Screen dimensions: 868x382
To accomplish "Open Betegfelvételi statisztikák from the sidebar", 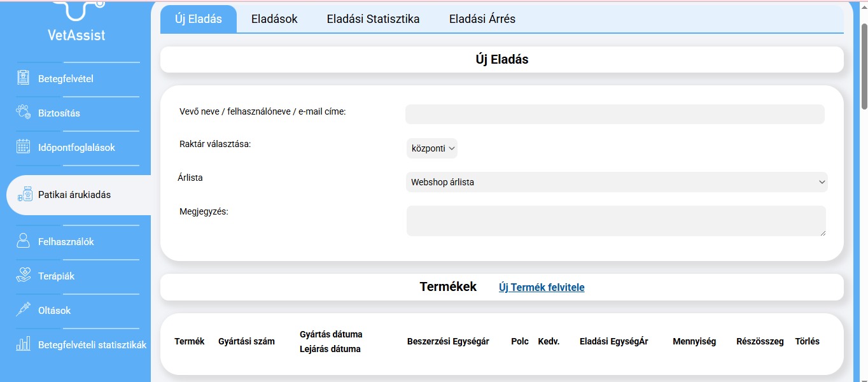I will point(92,344).
